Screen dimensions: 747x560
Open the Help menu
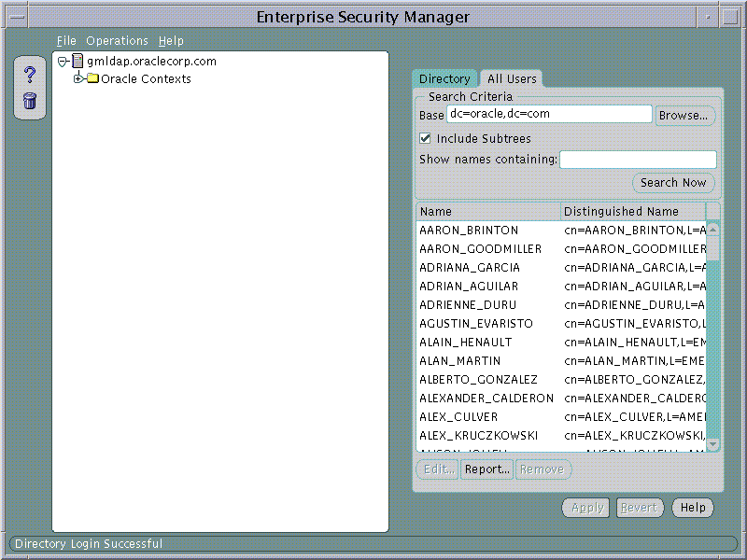pos(171,41)
